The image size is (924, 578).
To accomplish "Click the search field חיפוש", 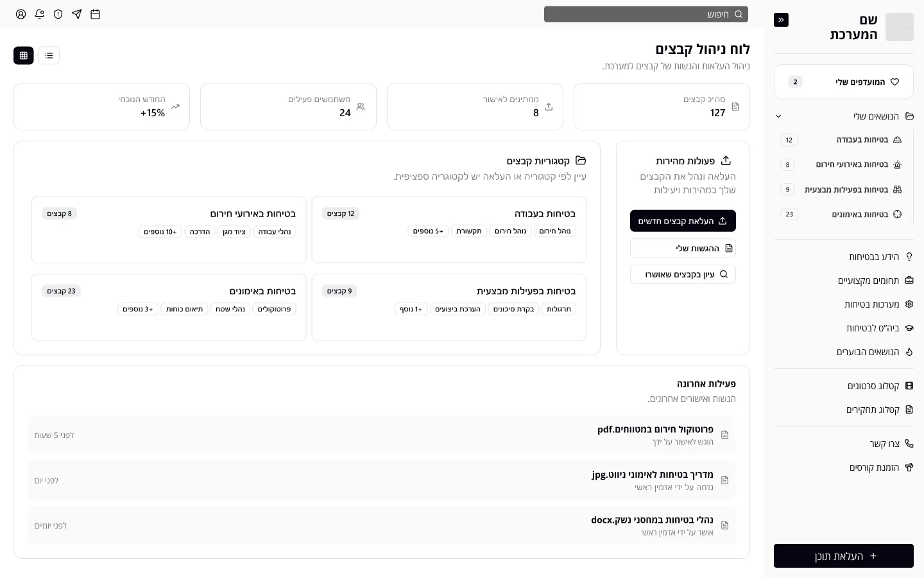I will [646, 14].
